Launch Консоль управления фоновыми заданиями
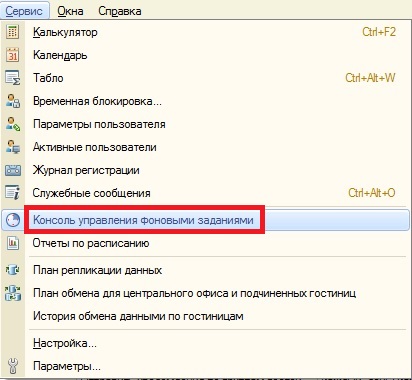 pyautogui.click(x=206, y=220)
